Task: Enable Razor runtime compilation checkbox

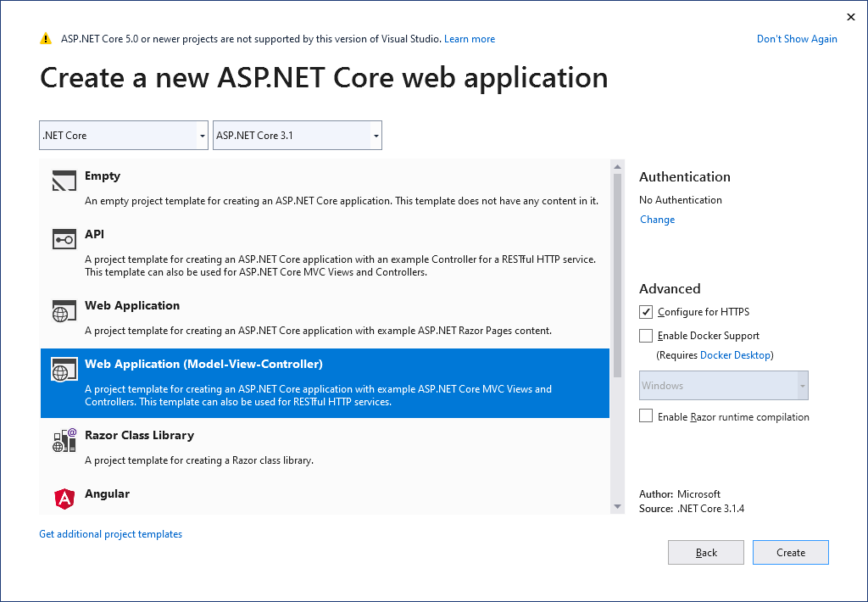Action: click(645, 416)
